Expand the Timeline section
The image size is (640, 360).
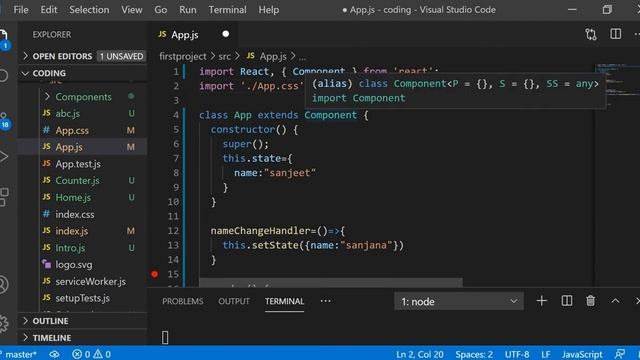click(83, 338)
